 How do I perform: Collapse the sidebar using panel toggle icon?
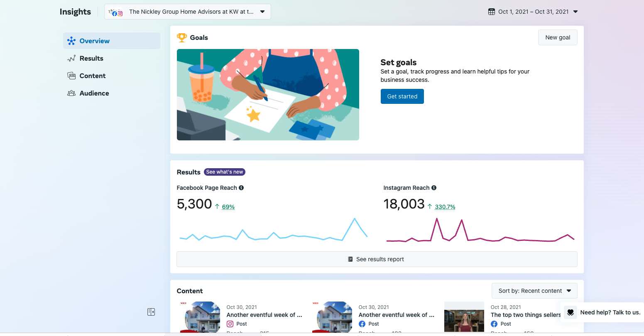point(151,312)
